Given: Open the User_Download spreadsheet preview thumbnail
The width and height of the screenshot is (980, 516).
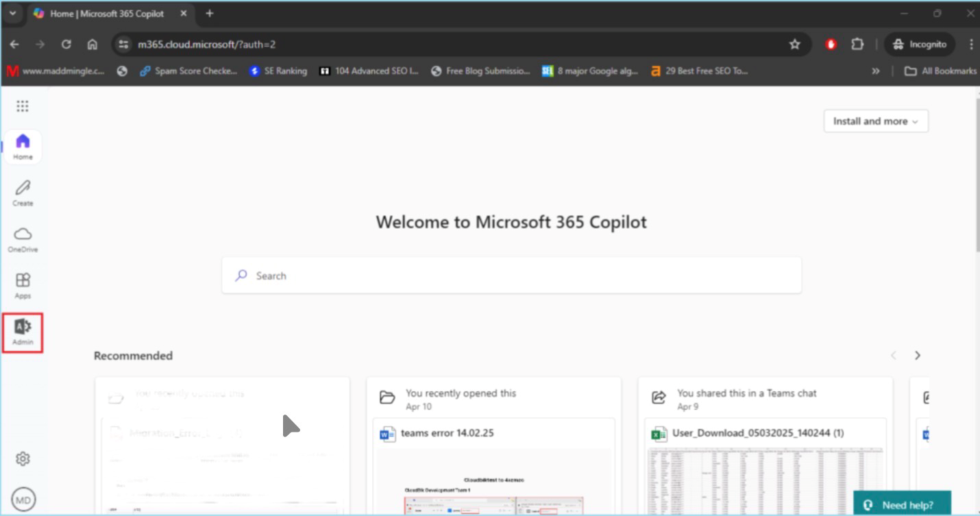Looking at the screenshot, I should [x=765, y=481].
